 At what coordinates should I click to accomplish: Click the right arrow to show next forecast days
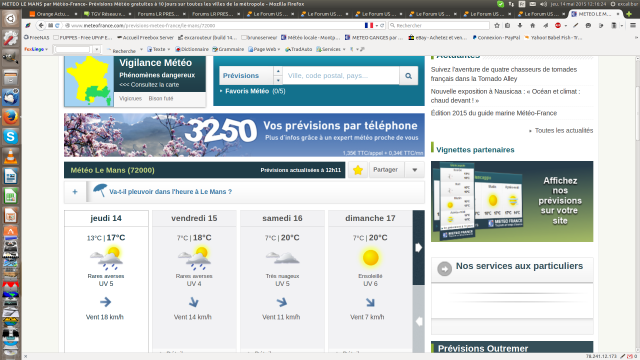coord(418,247)
